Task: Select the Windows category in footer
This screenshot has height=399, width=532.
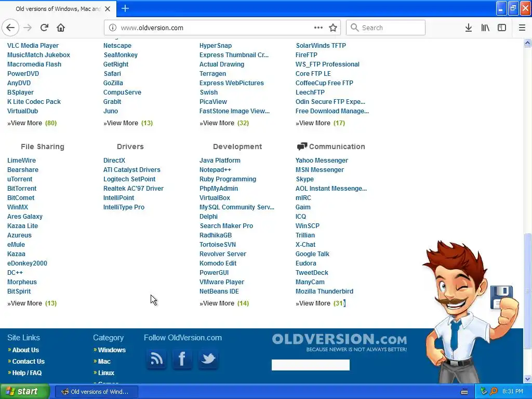Action: click(x=112, y=350)
